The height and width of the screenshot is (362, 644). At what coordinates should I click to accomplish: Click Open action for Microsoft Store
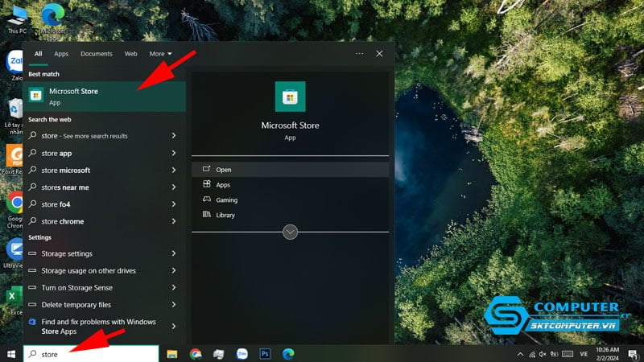[x=223, y=170]
